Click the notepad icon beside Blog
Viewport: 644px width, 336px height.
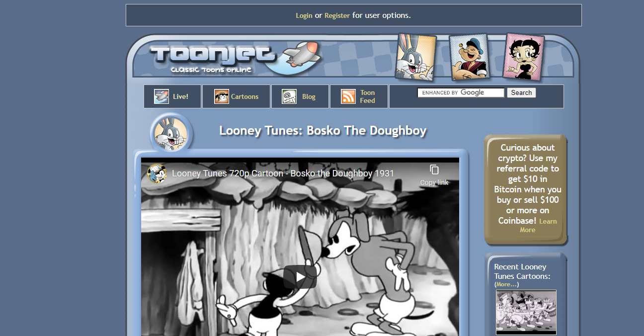pyautogui.click(x=289, y=96)
